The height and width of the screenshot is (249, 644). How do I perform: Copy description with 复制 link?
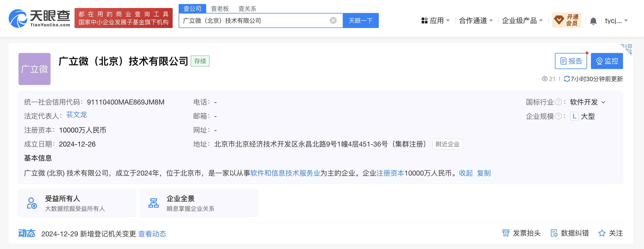click(484, 173)
